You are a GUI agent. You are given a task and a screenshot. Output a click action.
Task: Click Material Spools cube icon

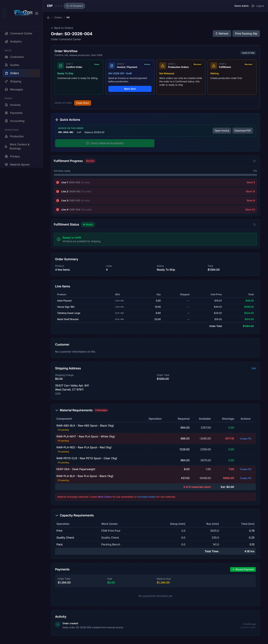point(7,164)
